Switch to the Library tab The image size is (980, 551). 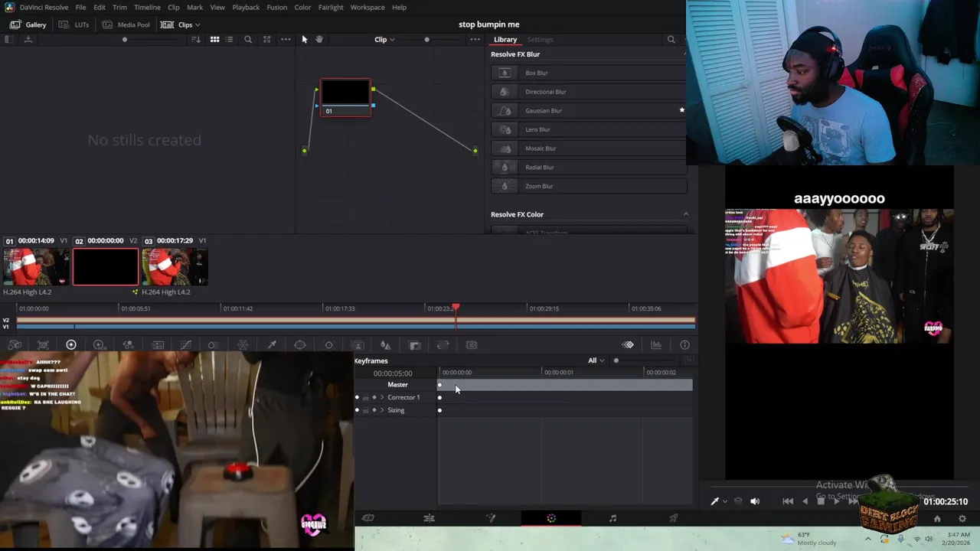point(505,39)
